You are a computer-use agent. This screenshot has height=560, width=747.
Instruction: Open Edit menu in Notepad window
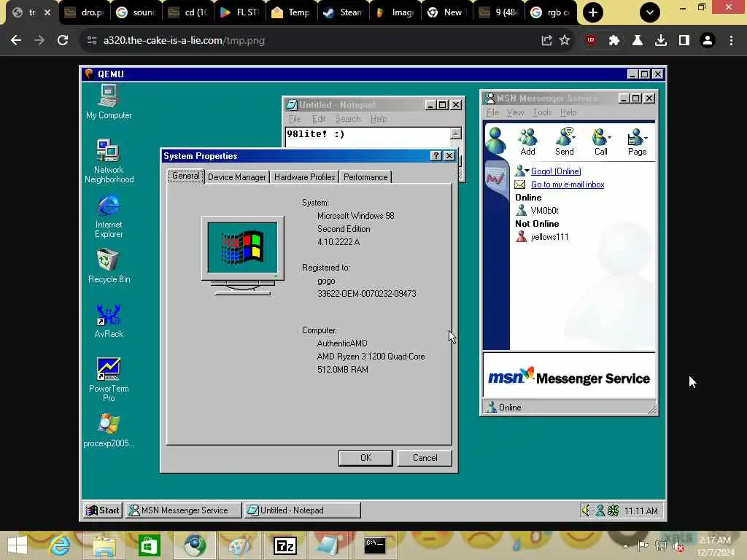click(319, 119)
